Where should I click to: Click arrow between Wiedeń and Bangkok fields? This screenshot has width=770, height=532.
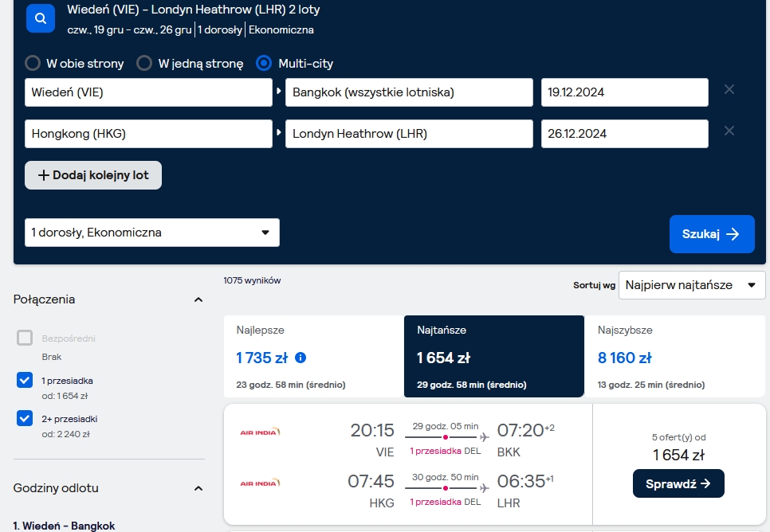pos(279,91)
